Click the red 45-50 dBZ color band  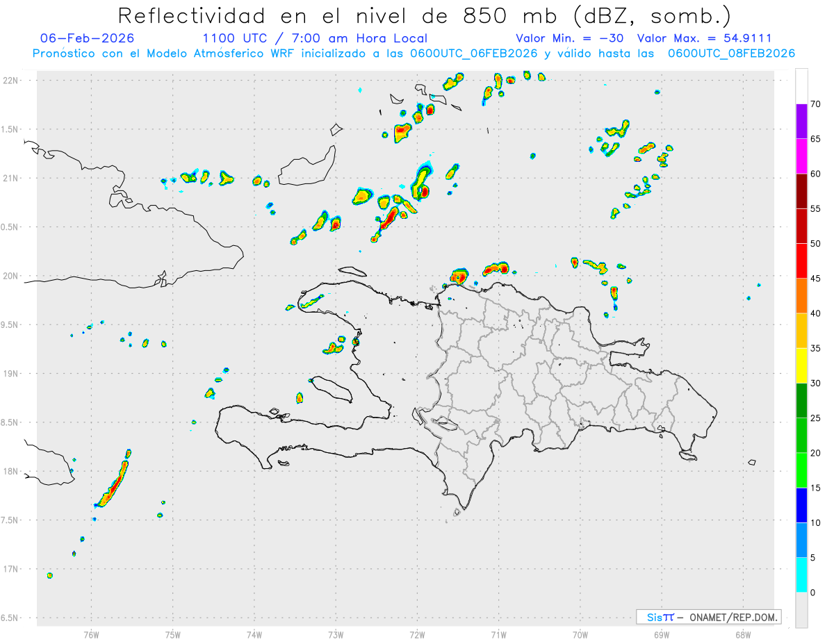(801, 261)
